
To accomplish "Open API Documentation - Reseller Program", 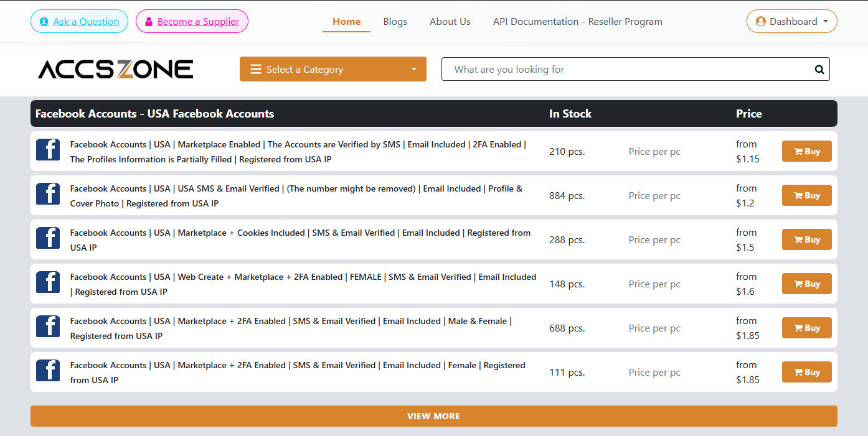I will [x=577, y=21].
